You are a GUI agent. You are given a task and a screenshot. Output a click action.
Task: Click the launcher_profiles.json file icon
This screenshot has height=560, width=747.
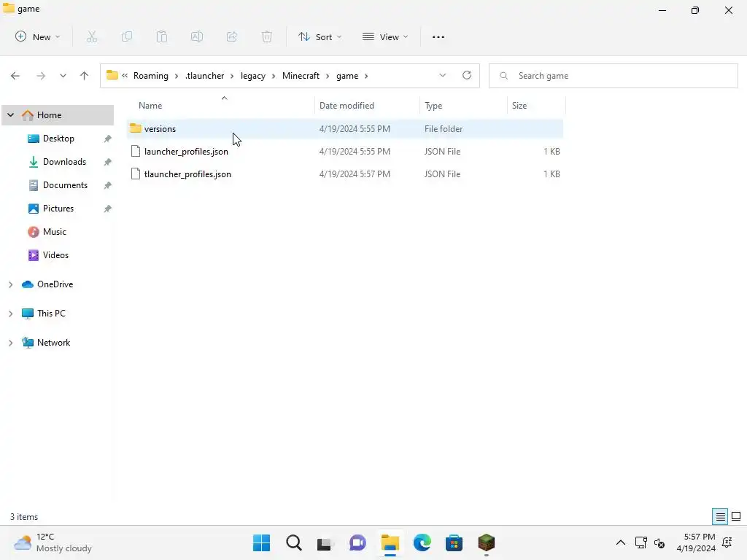(x=136, y=152)
